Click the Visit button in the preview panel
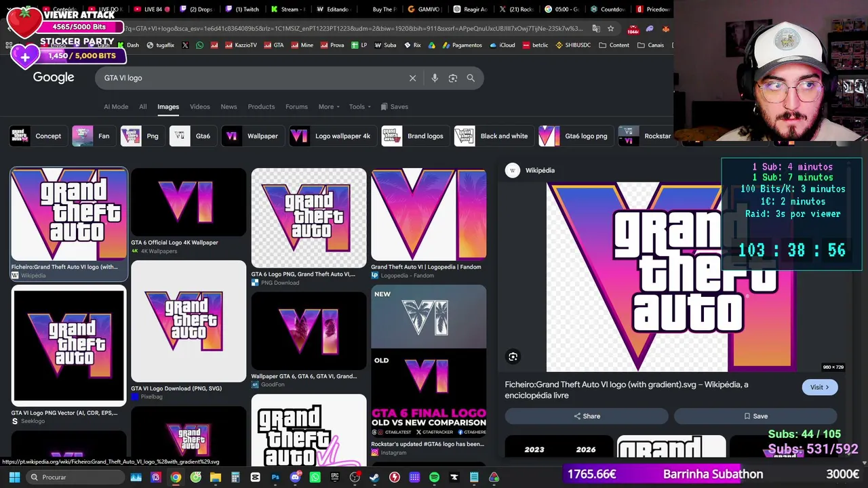This screenshot has width=868, height=488. tap(820, 387)
